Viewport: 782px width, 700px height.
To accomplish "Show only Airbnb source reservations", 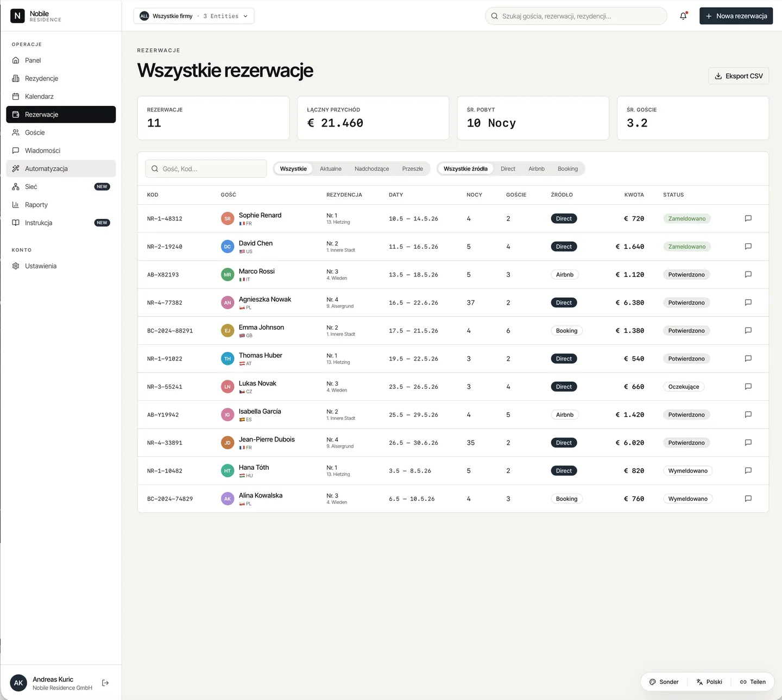I will 537,169.
